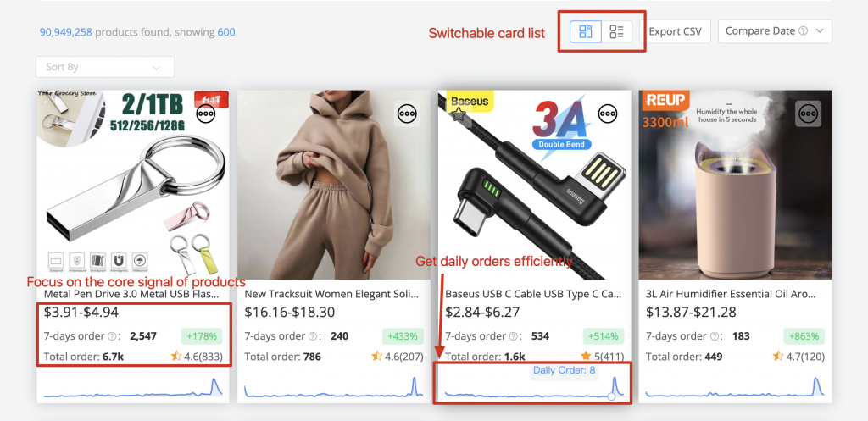Click help icon beside Tracksuit 7-days order
The height and width of the screenshot is (421, 868).
[313, 335]
